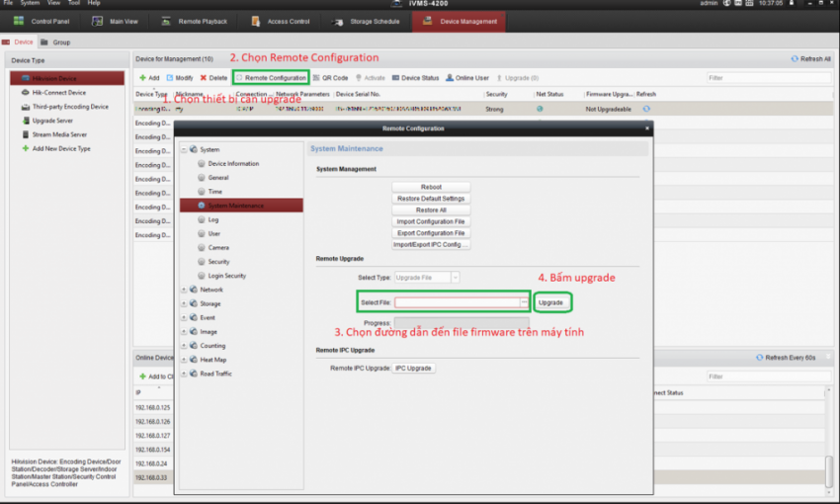840x504 pixels.
Task: Click the Refresh Every 60s icon
Action: pyautogui.click(x=758, y=357)
